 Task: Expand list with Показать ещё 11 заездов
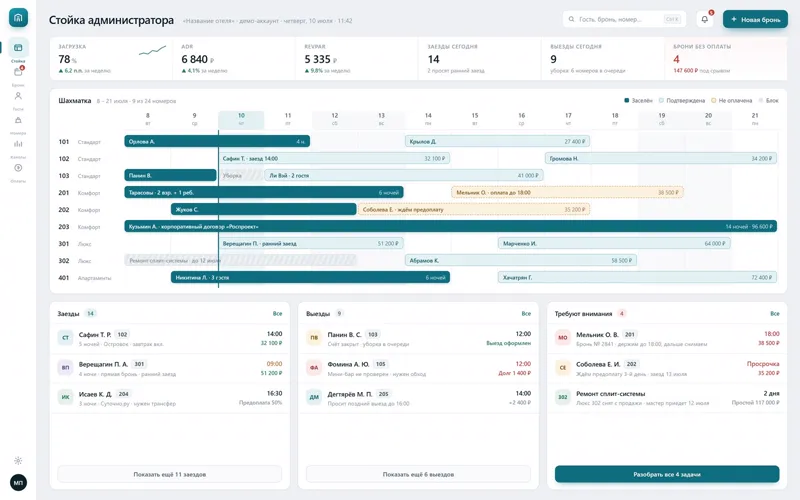coord(169,474)
